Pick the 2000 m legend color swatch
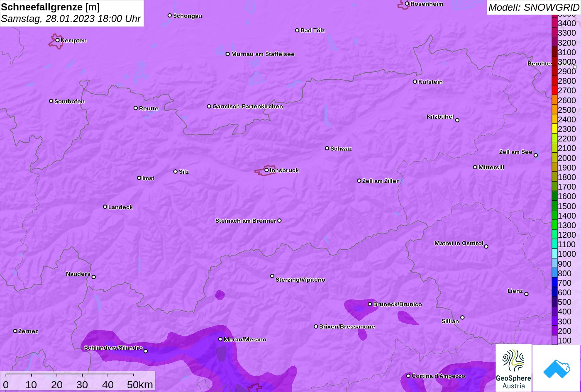 coord(554,157)
